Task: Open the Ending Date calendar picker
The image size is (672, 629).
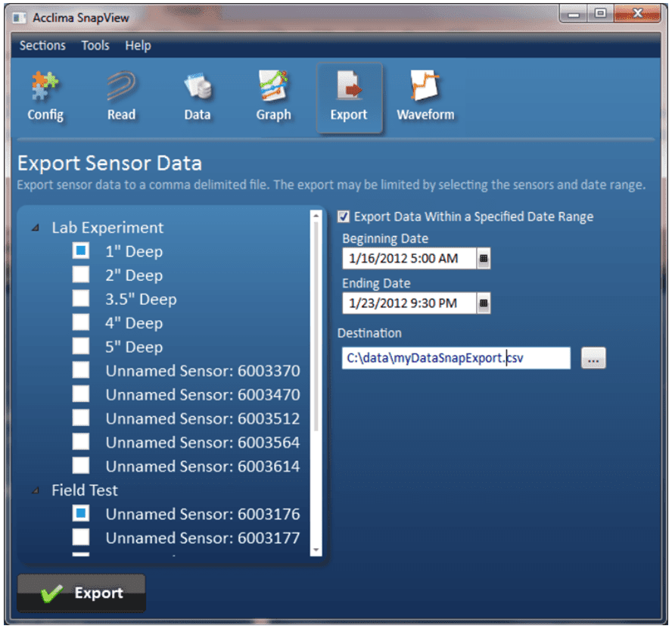Action: pos(484,304)
